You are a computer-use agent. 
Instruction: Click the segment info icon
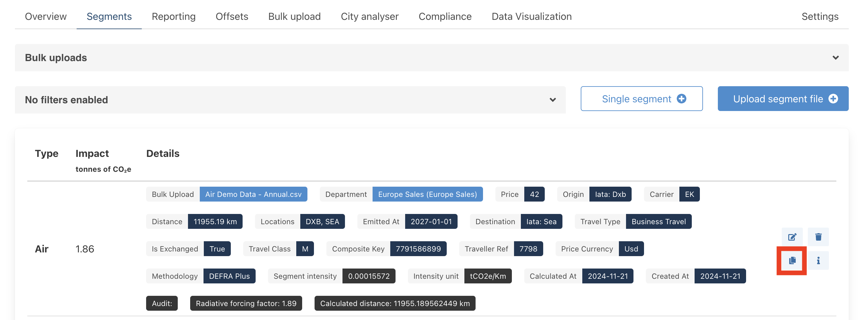(818, 260)
